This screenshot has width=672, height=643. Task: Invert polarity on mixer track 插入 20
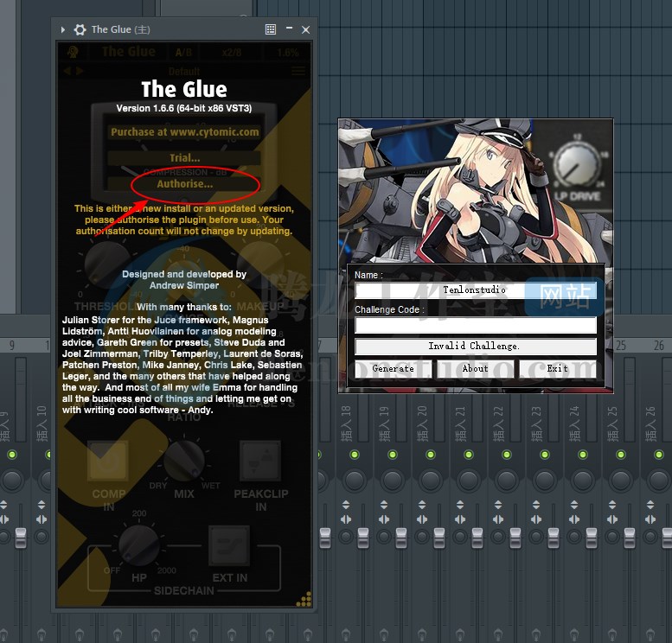coord(422,505)
